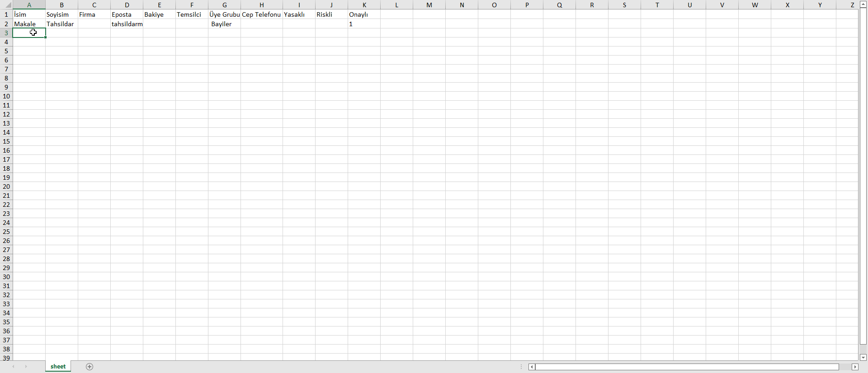Select the 'Yasaklı' header cell
This screenshot has width=868, height=373.
pyautogui.click(x=299, y=14)
